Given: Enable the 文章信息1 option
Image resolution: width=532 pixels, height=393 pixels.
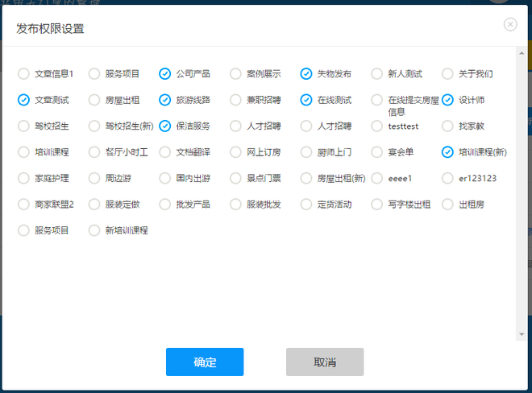Looking at the screenshot, I should tap(24, 74).
